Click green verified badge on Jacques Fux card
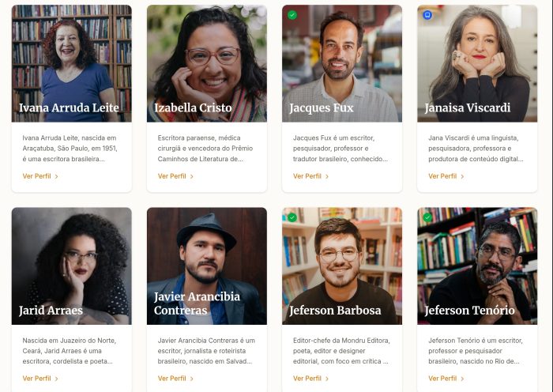The image size is (553, 392). click(x=292, y=15)
